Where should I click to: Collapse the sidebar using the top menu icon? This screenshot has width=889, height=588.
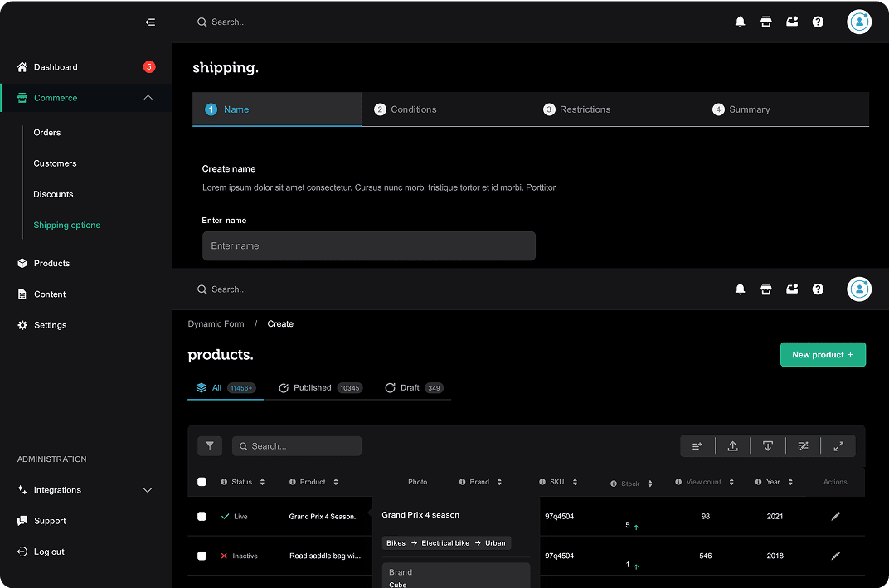(x=150, y=22)
